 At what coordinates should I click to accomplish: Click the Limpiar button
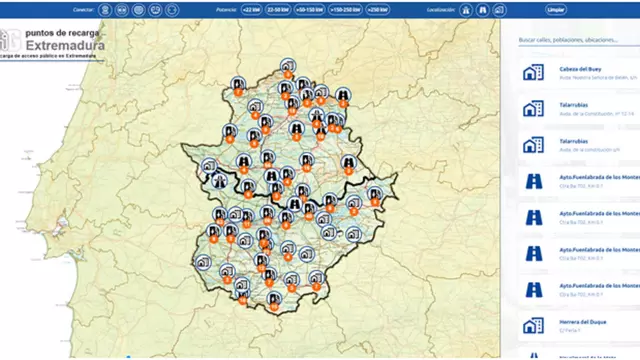click(556, 10)
